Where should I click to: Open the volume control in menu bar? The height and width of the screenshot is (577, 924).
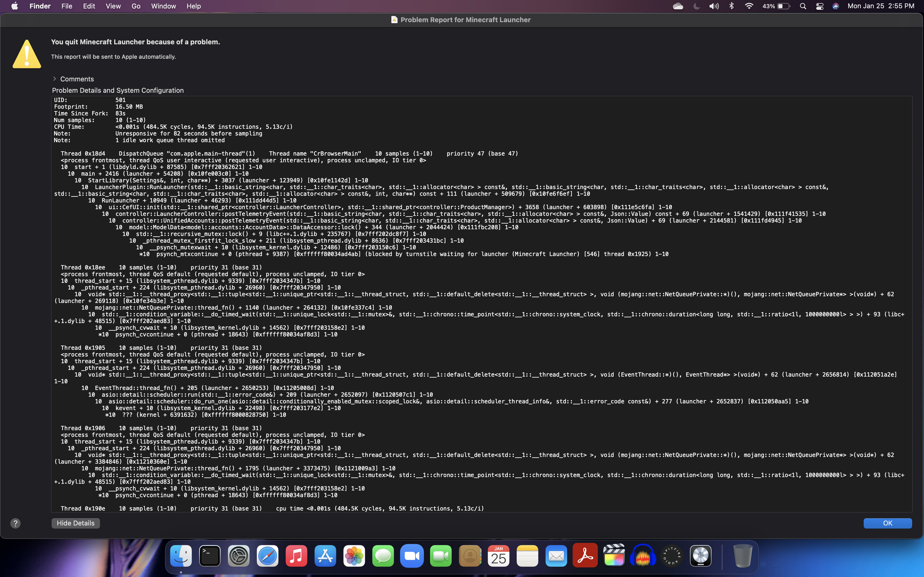[714, 6]
